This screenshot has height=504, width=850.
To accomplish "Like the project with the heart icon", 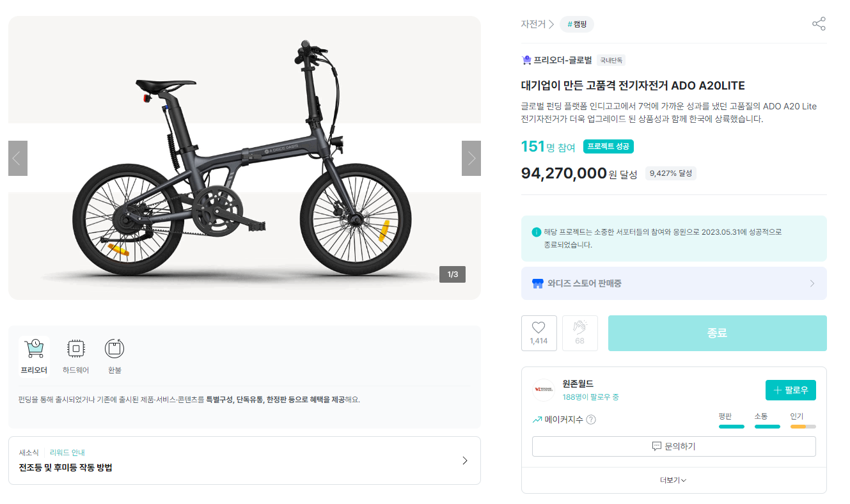I will [x=539, y=333].
